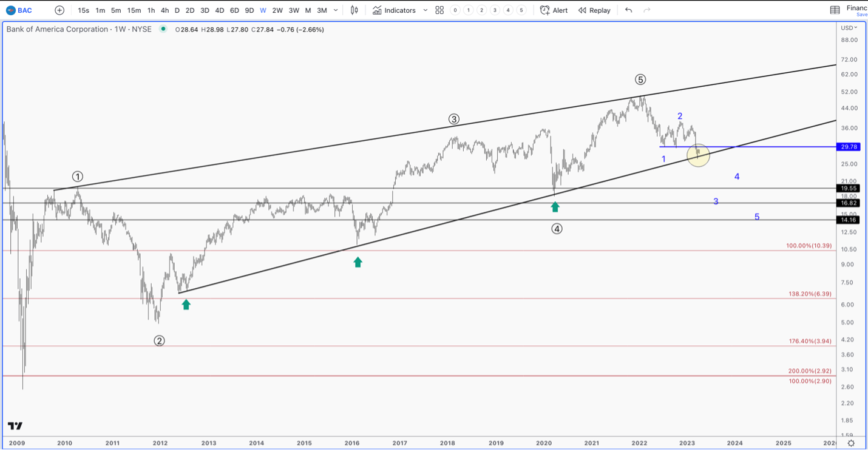Click the circled 4 toolbar button
The width and height of the screenshot is (868, 452).
(508, 10)
